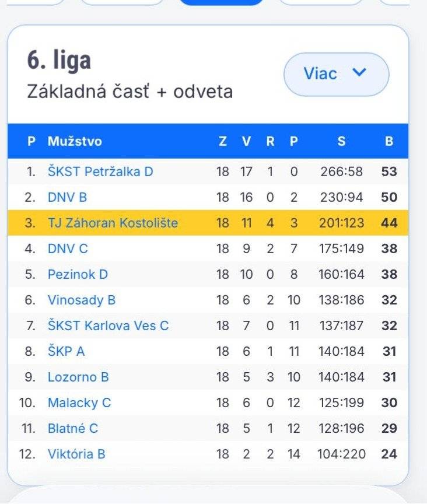The width and height of the screenshot is (427, 504).
Task: Select the highlighted Kostolište row in the standings
Action: point(213,223)
